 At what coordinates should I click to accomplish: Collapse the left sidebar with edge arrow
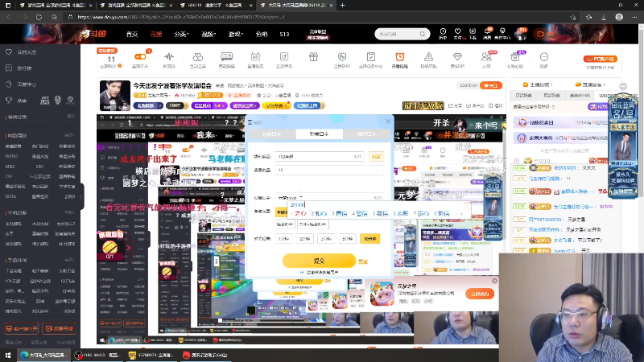coord(81,196)
